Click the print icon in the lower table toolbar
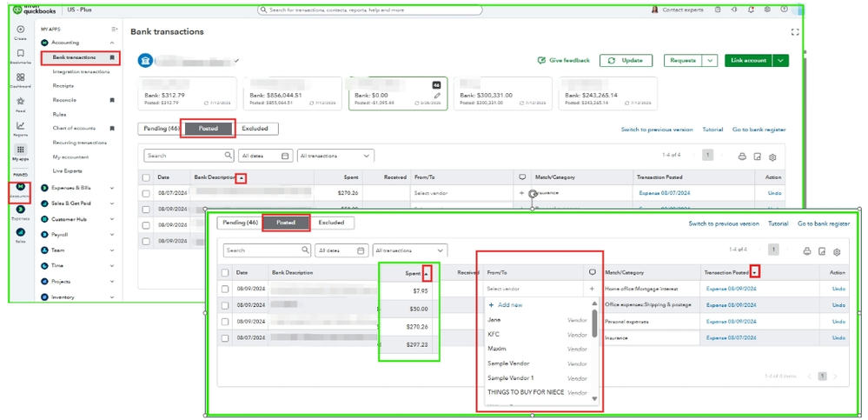Image resolution: width=868 pixels, height=420 pixels. tap(806, 251)
